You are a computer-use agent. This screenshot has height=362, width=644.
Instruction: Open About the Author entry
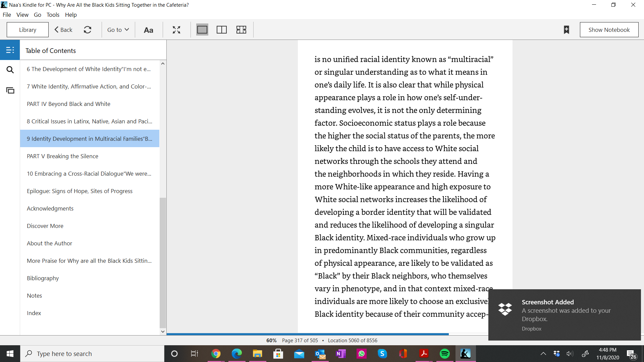tap(90, 243)
